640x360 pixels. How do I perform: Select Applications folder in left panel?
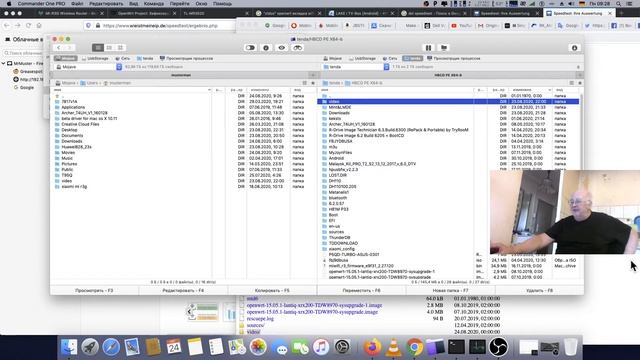(x=73, y=107)
